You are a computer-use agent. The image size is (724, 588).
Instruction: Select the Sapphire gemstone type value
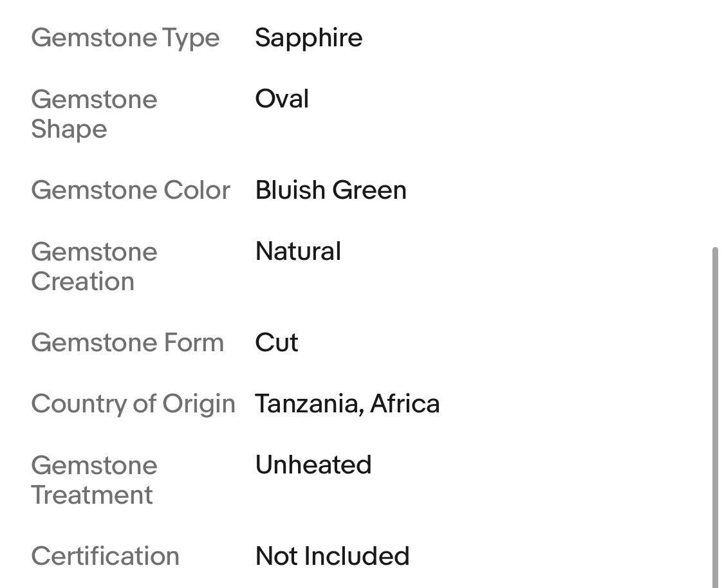[x=308, y=37]
